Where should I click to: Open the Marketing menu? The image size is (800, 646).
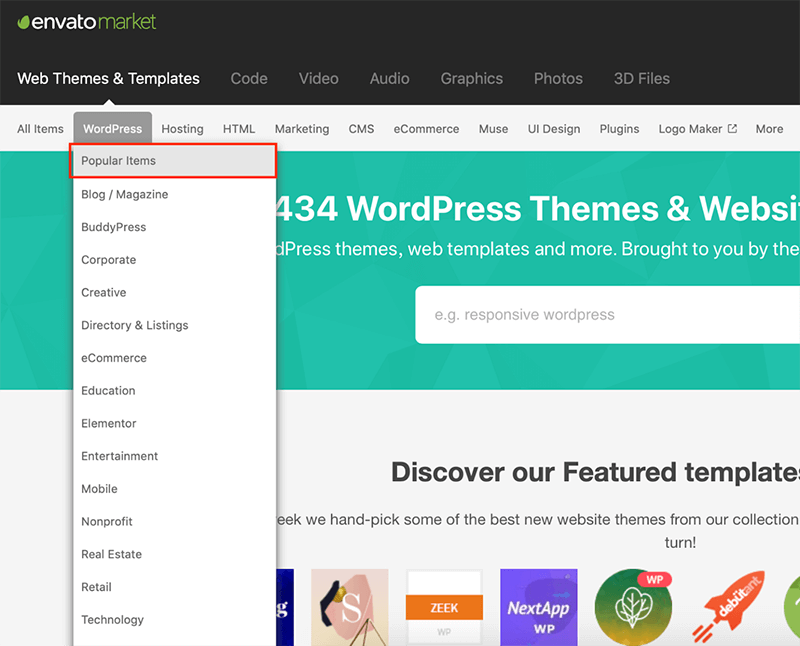(302, 129)
